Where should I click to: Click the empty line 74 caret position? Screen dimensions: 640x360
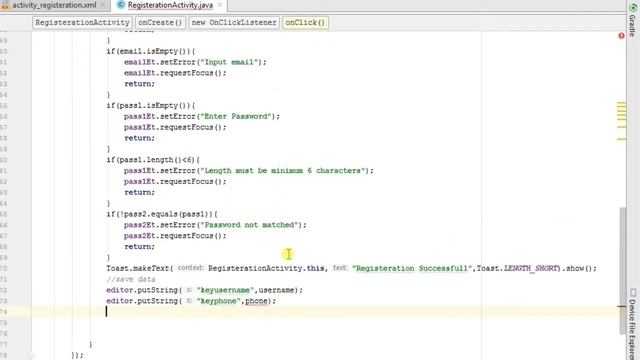point(107,311)
